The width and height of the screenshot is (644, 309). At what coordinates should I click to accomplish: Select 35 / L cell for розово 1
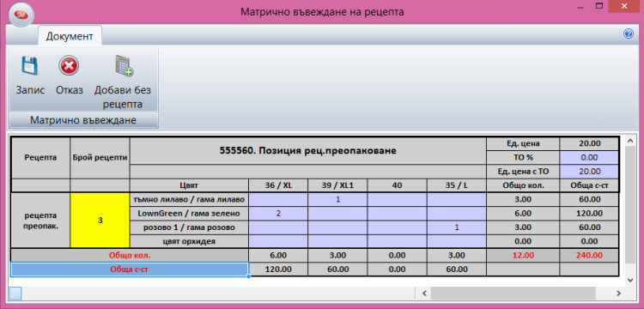456,227
